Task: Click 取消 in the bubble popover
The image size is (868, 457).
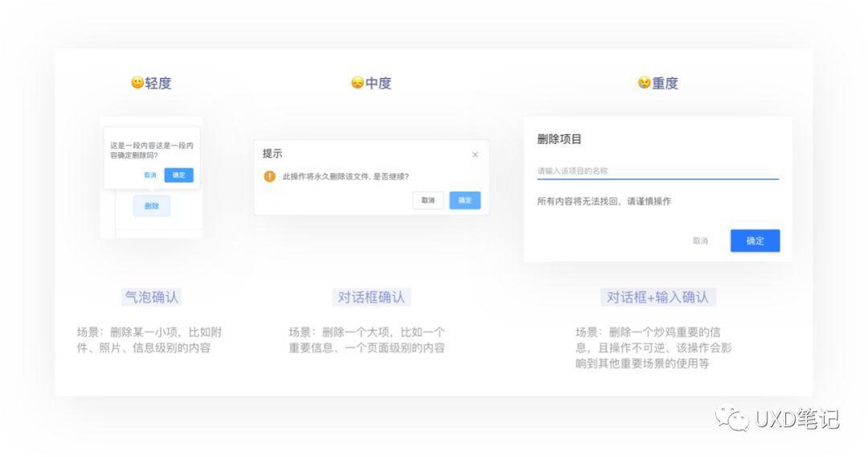Action: click(x=150, y=175)
